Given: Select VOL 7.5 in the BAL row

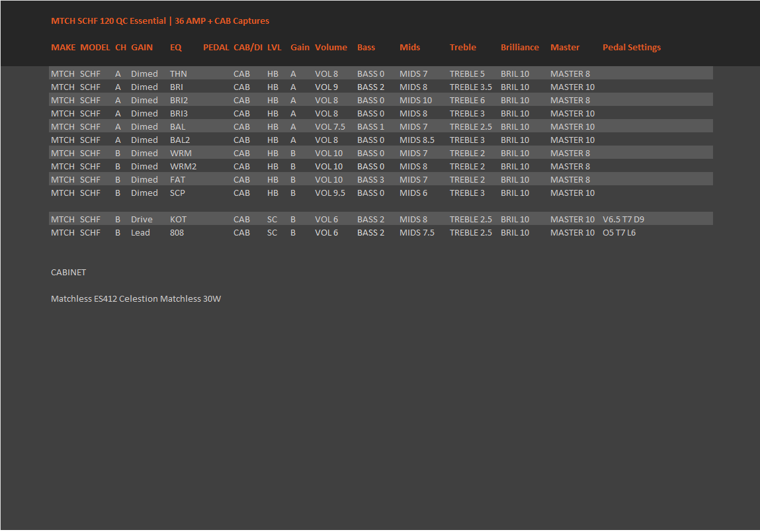Looking at the screenshot, I should [330, 126].
